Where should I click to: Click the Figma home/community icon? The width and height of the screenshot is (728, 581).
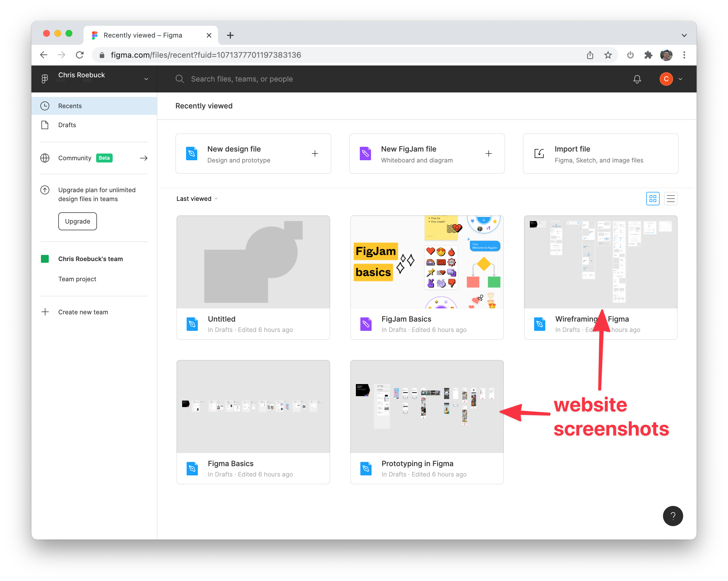45,78
